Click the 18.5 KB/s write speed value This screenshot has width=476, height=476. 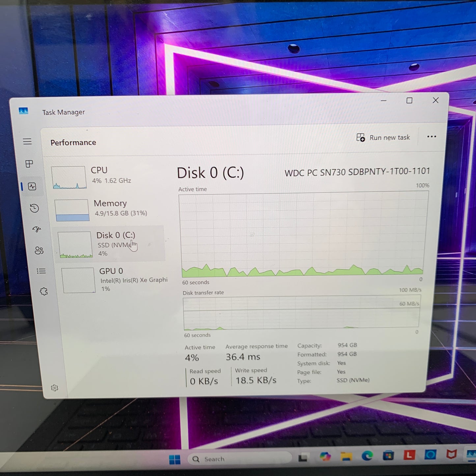[256, 380]
